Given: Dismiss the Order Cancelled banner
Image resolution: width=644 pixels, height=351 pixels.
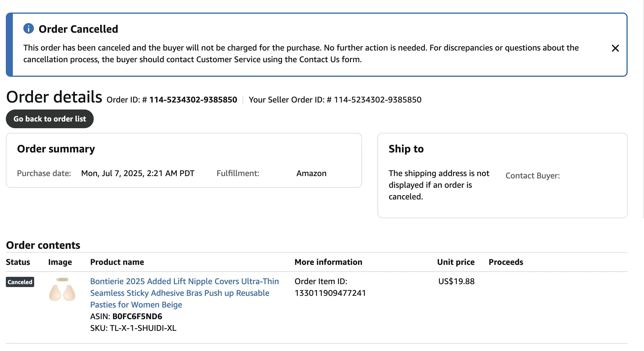Looking at the screenshot, I should (615, 48).
